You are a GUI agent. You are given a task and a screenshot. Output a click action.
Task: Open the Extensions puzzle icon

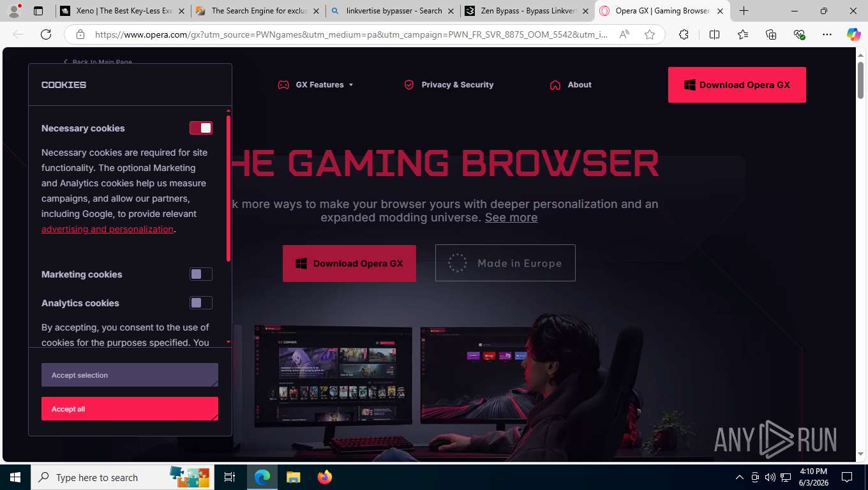[684, 34]
